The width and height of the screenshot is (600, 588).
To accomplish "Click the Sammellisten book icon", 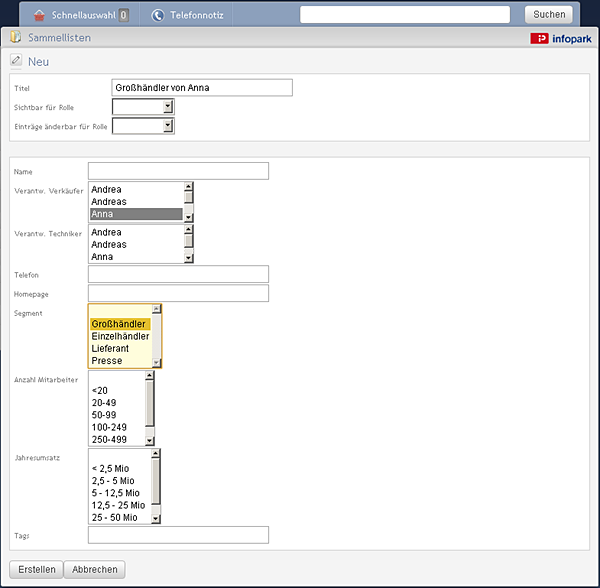I will [16, 37].
